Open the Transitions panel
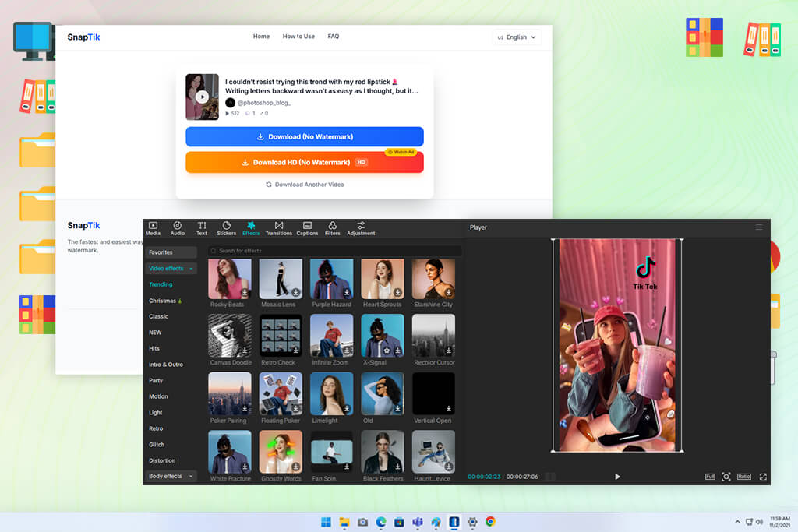Screen dimensions: 798x532 [278, 228]
